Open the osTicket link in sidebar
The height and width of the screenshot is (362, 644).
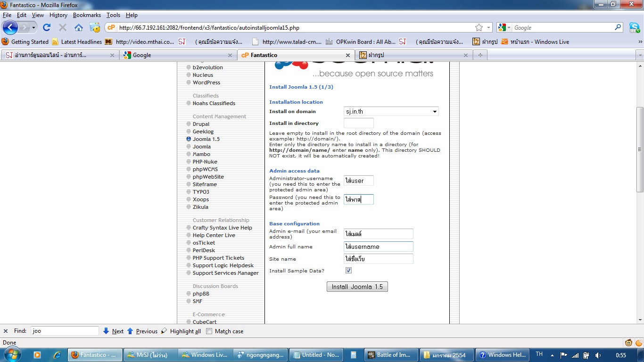[x=204, y=243]
